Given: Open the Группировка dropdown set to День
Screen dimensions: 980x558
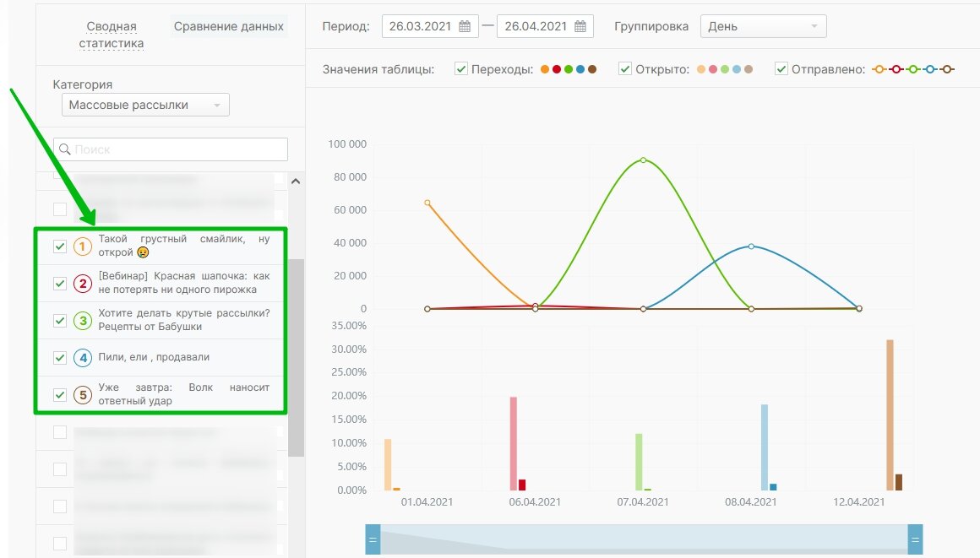Looking at the screenshot, I should tap(763, 26).
